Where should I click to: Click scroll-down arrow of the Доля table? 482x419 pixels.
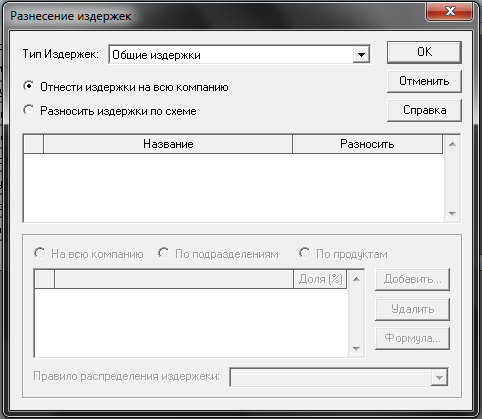[x=356, y=349]
